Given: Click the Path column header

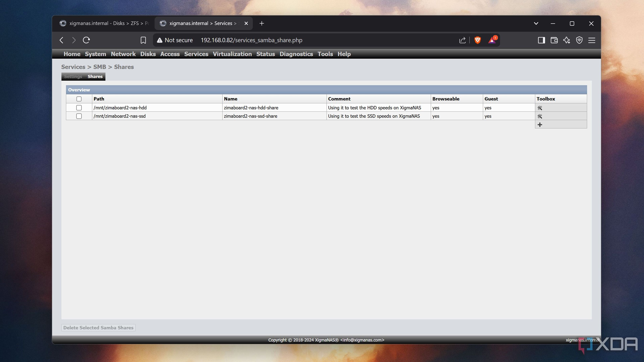Looking at the screenshot, I should click(157, 99).
